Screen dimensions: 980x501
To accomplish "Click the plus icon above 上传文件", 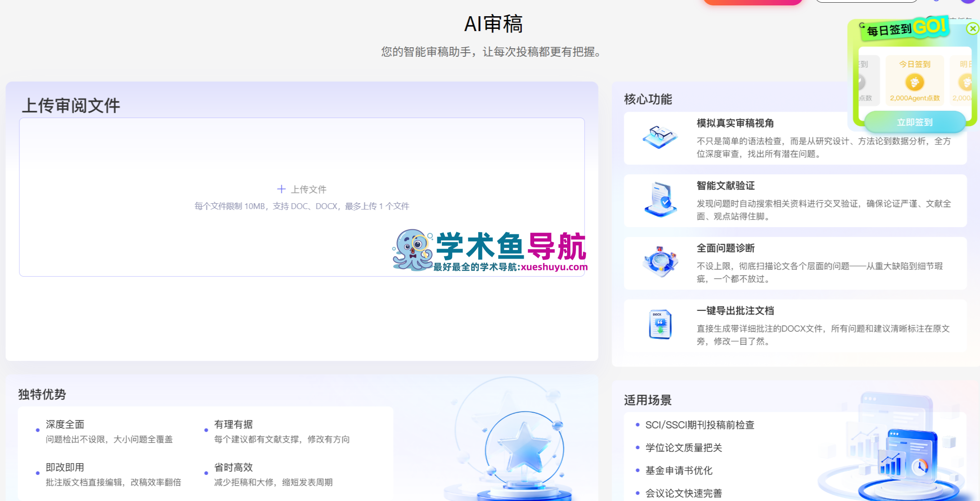I will (x=282, y=188).
